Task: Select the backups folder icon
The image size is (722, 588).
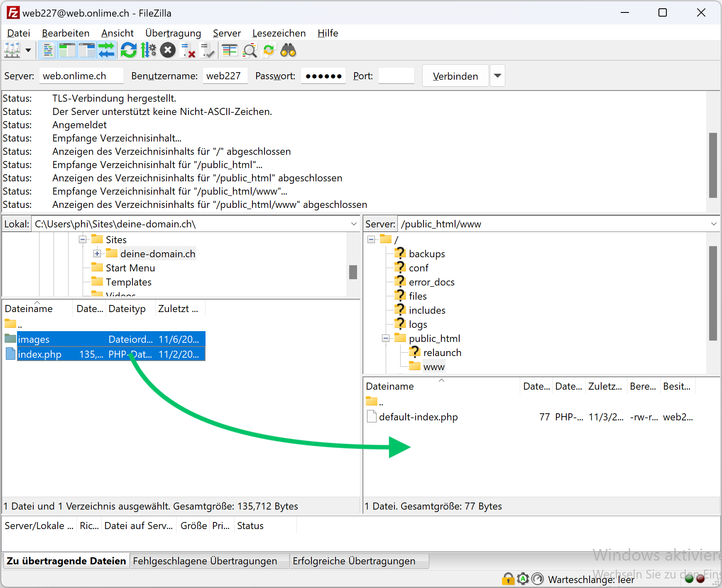Action: point(400,253)
